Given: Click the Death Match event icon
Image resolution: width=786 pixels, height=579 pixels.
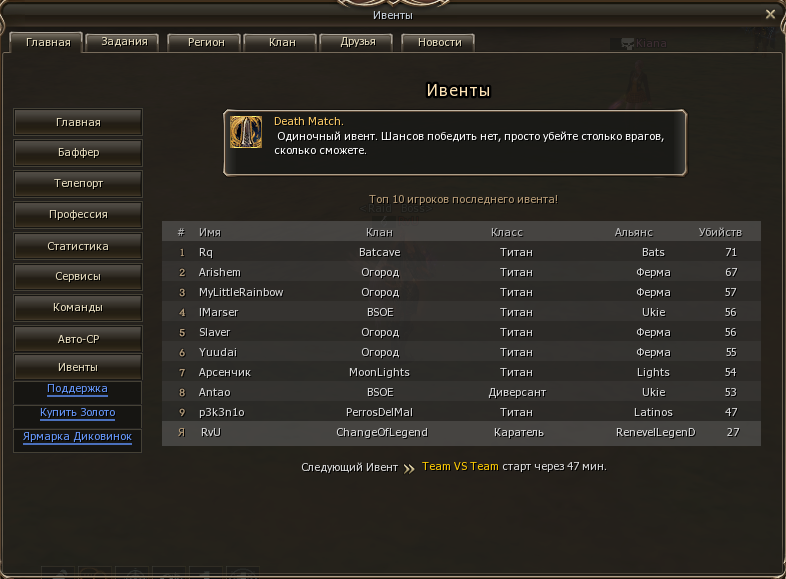Looking at the screenshot, I should tap(246, 132).
